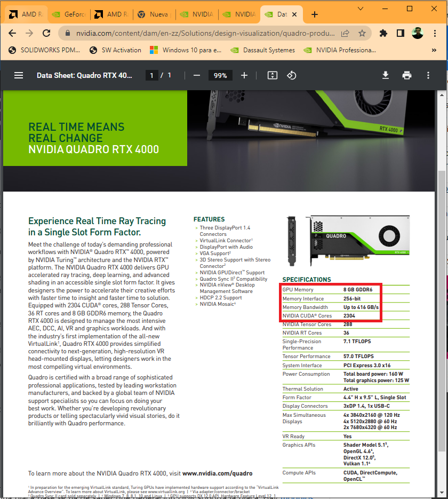
Task: Rotate the PDF counterclockwise
Action: 292,75
